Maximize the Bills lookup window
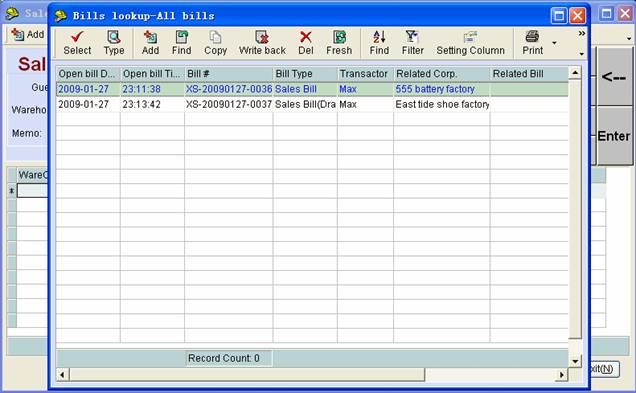This screenshot has width=636, height=393. click(559, 16)
